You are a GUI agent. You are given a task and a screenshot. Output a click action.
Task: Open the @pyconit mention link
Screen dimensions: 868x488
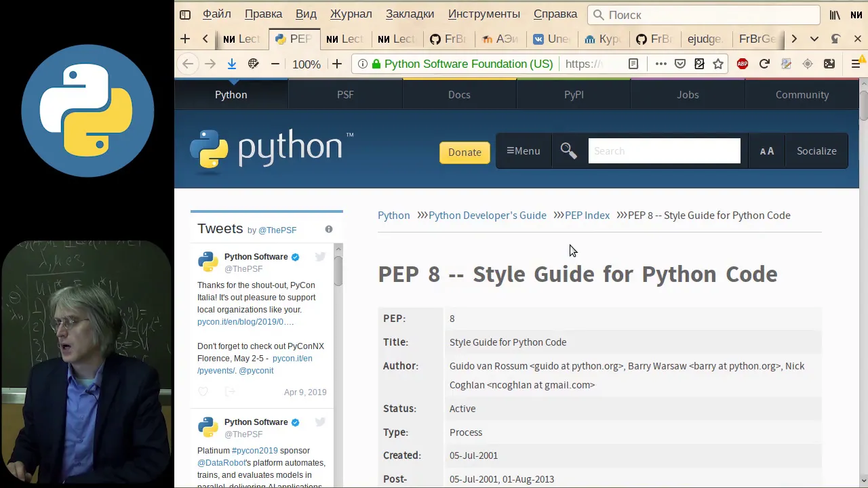pyautogui.click(x=256, y=371)
